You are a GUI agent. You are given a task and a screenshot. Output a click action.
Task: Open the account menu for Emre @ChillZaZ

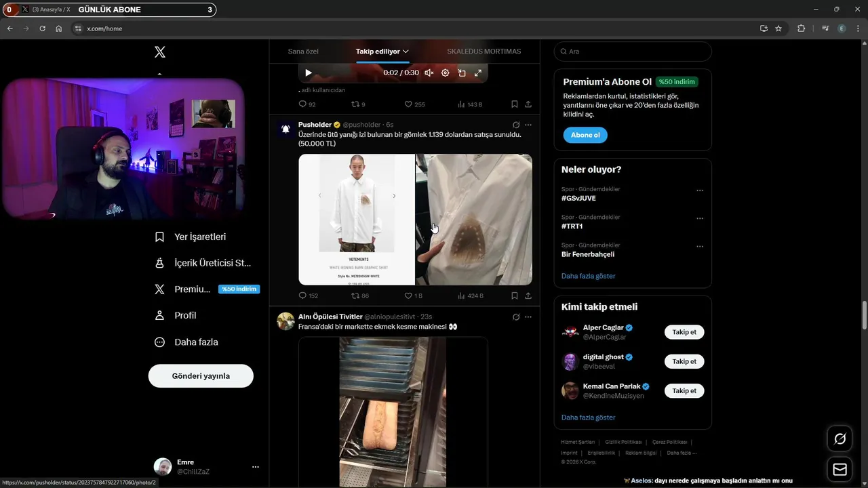[x=207, y=467]
